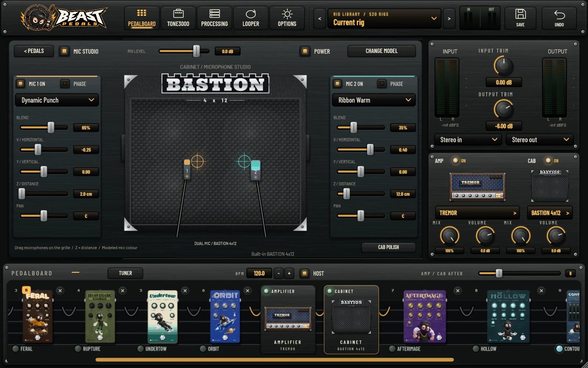Viewport: 588px width, 368px height.
Task: Remove the ORBIT pedal
Action: (248, 291)
